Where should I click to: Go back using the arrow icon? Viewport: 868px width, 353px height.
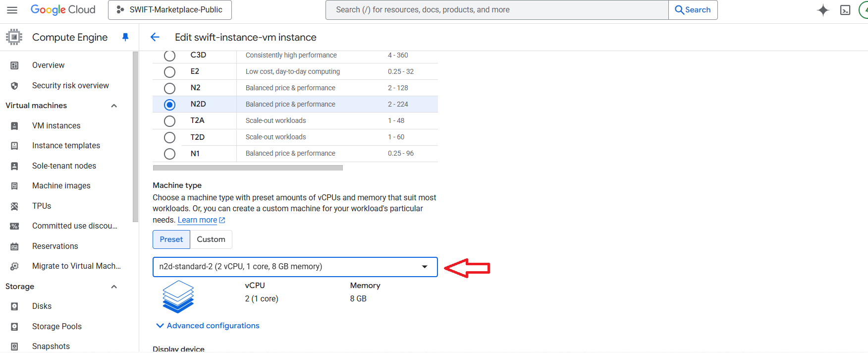(x=155, y=37)
